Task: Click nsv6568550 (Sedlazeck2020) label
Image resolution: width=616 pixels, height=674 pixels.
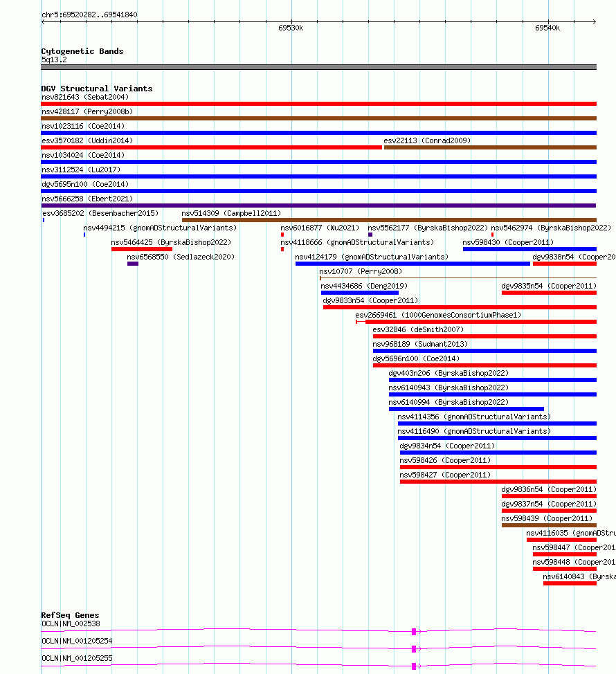Action: (x=181, y=257)
